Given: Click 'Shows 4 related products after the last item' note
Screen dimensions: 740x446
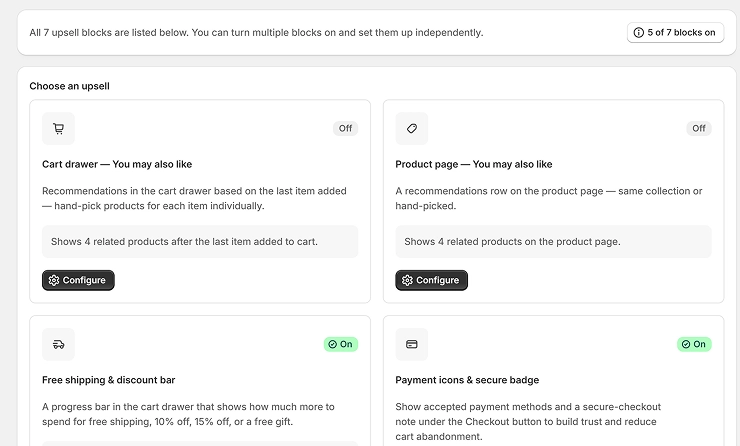Looking at the screenshot, I should (x=200, y=242).
